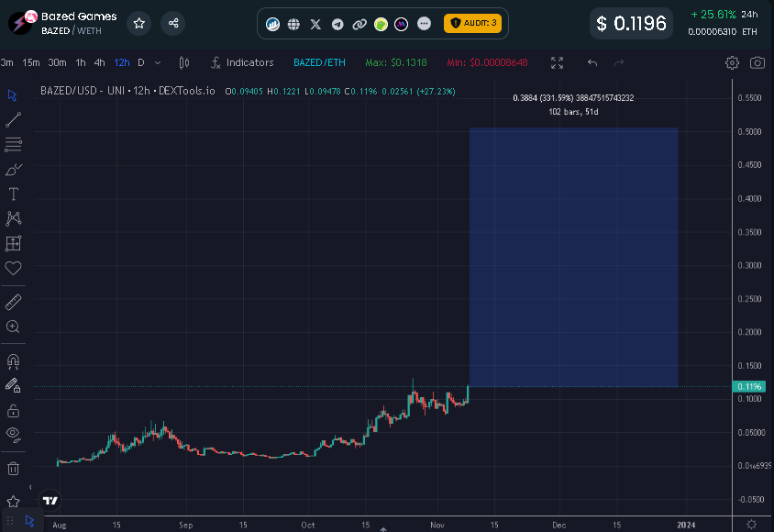The image size is (774, 532).
Task: Click the AUDIT: 3 button
Action: point(473,24)
